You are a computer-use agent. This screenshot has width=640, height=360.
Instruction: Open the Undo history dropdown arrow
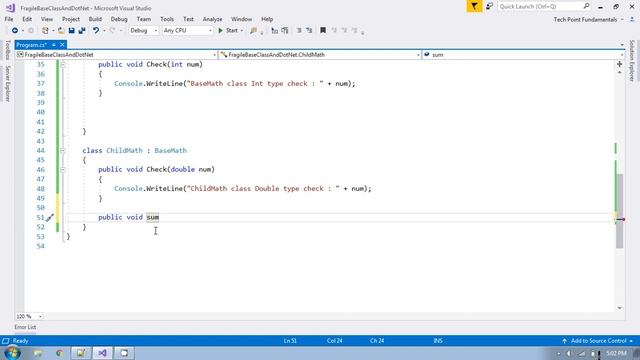point(104,31)
